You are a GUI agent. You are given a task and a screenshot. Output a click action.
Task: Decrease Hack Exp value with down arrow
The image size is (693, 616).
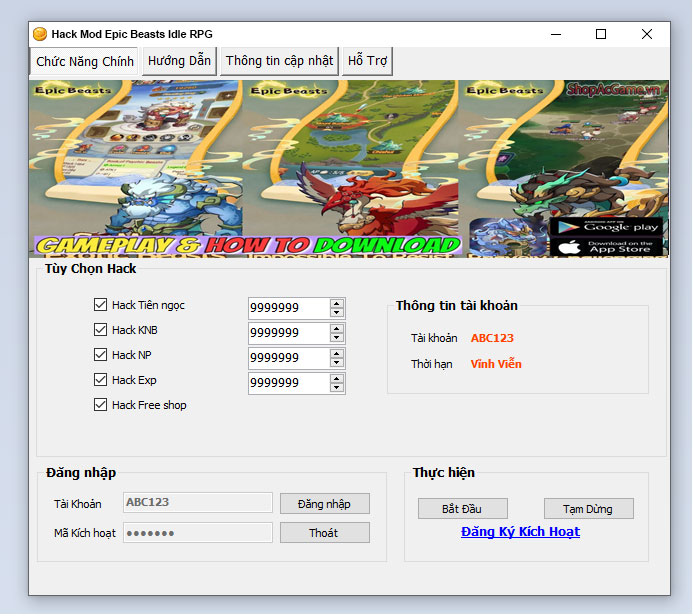pyautogui.click(x=337, y=388)
